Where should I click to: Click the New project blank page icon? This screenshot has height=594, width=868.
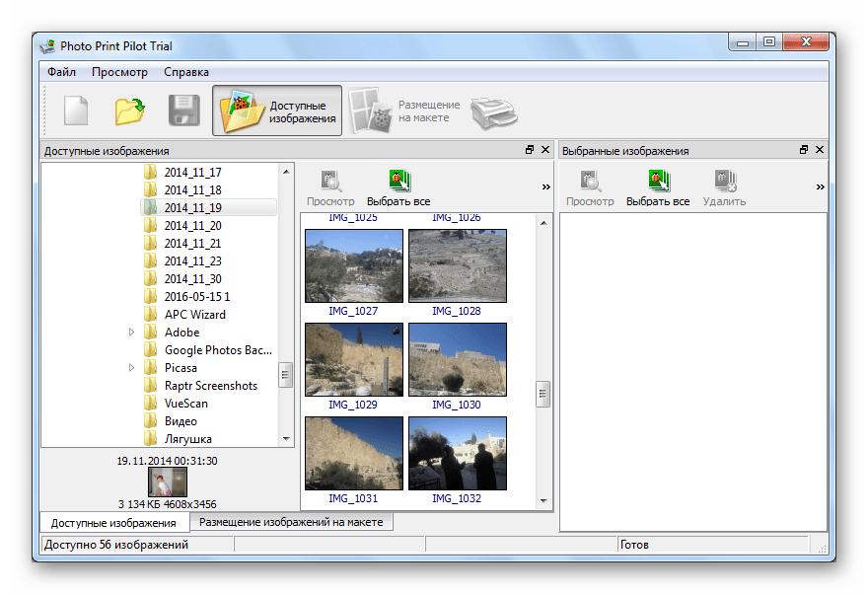[76, 111]
